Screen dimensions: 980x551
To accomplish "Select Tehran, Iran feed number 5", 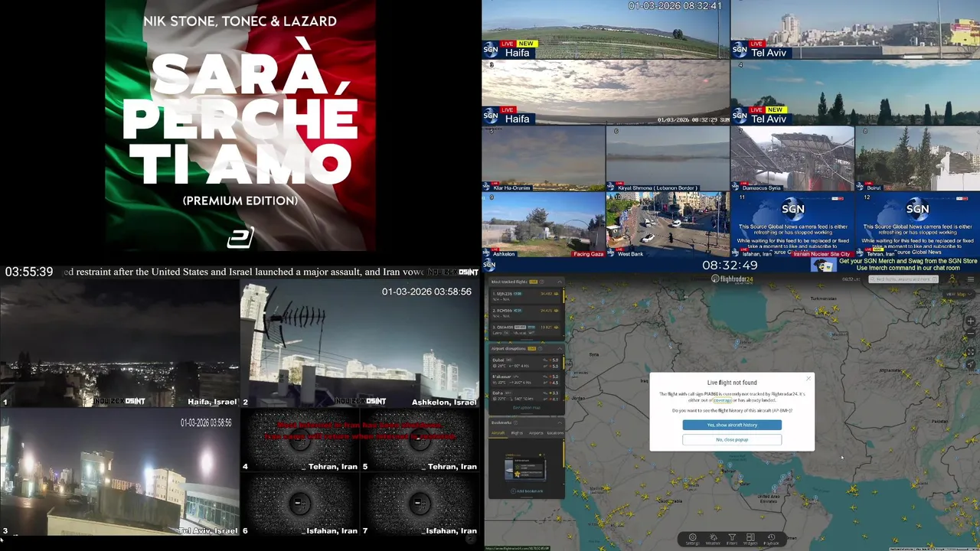I will pos(420,441).
